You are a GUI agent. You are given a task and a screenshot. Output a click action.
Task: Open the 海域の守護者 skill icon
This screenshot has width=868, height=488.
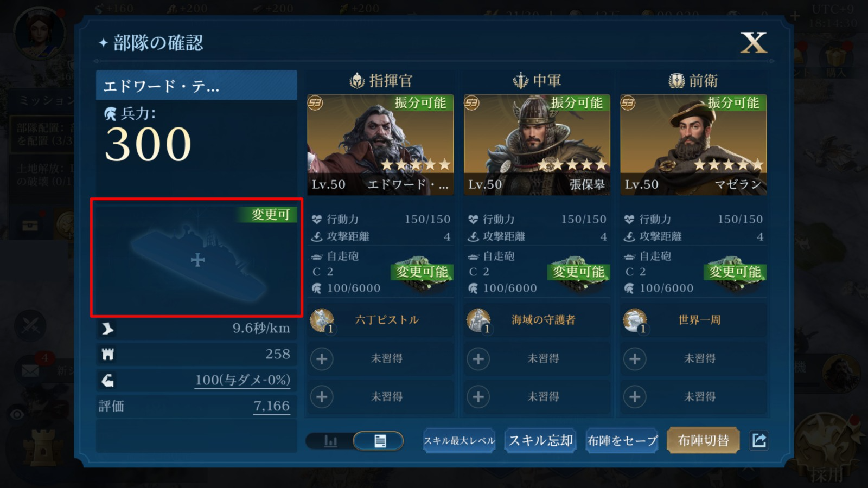coord(478,320)
